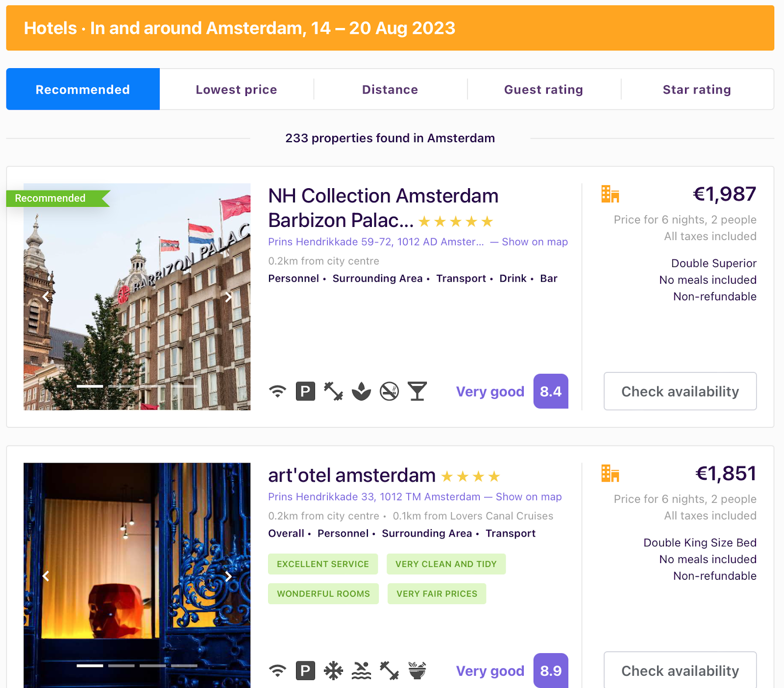784x688 pixels.
Task: Click the hotel building icon beside €1,987
Action: (x=610, y=194)
